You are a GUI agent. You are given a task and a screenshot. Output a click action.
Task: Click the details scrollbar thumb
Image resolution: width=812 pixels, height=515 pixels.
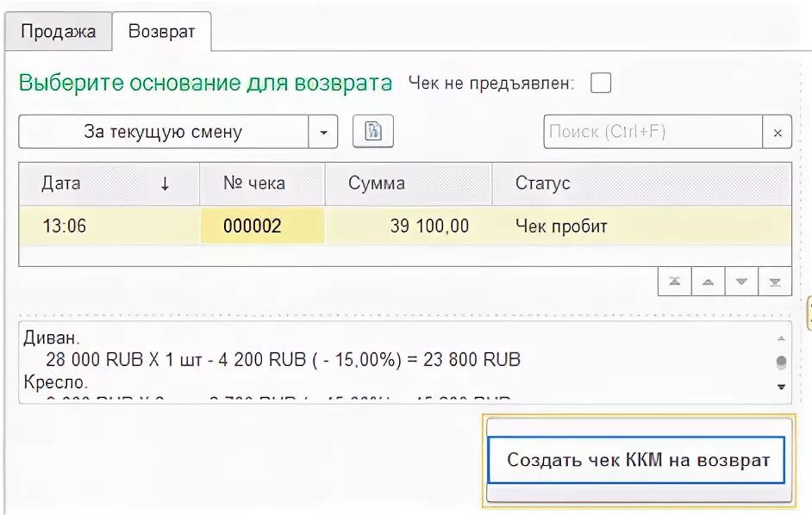(x=782, y=362)
